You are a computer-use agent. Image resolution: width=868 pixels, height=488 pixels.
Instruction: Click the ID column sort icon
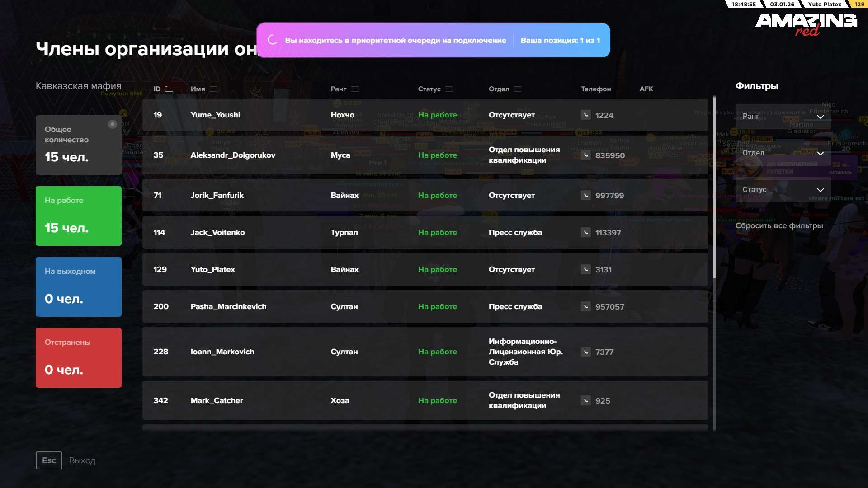pyautogui.click(x=169, y=89)
